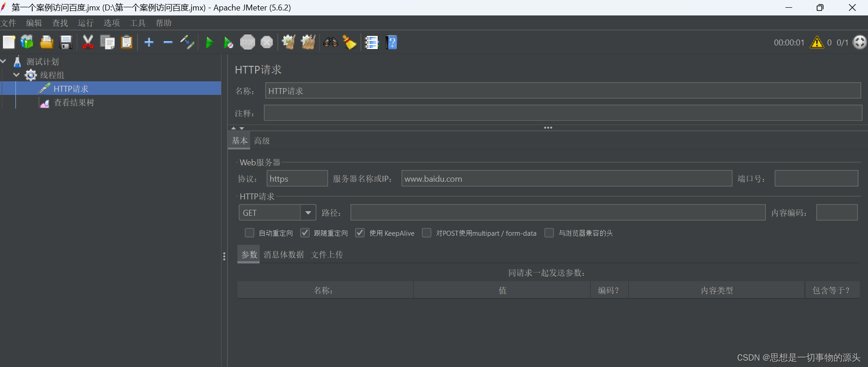Open the Templates icon in toolbar
The width and height of the screenshot is (868, 367).
click(27, 42)
